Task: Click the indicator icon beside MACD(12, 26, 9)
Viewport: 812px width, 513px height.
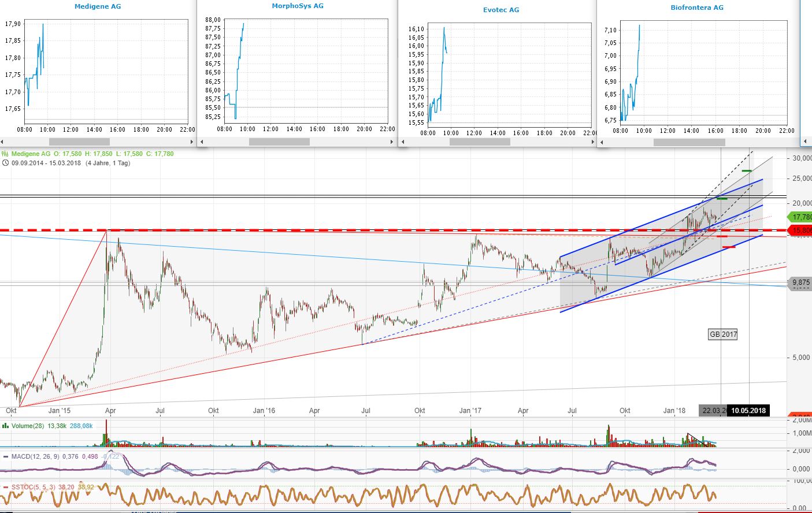Action: (5, 456)
